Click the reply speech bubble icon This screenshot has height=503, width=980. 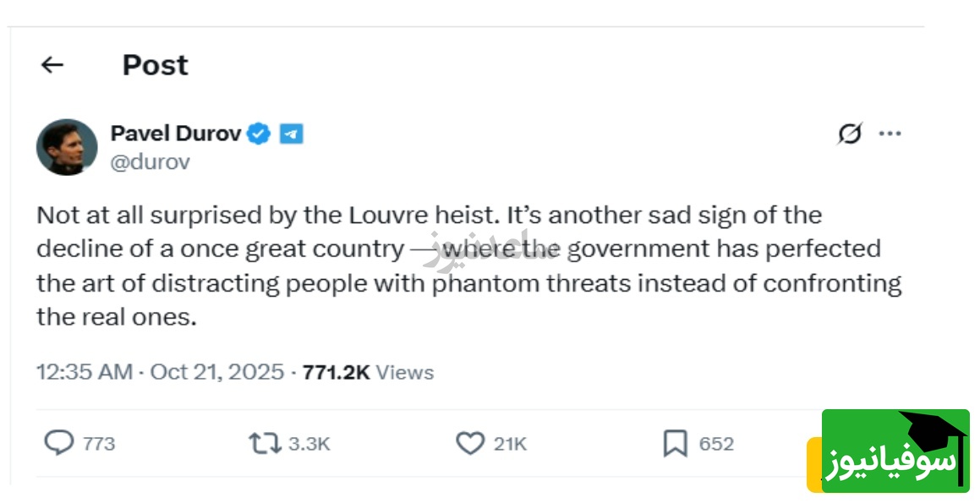click(x=58, y=443)
